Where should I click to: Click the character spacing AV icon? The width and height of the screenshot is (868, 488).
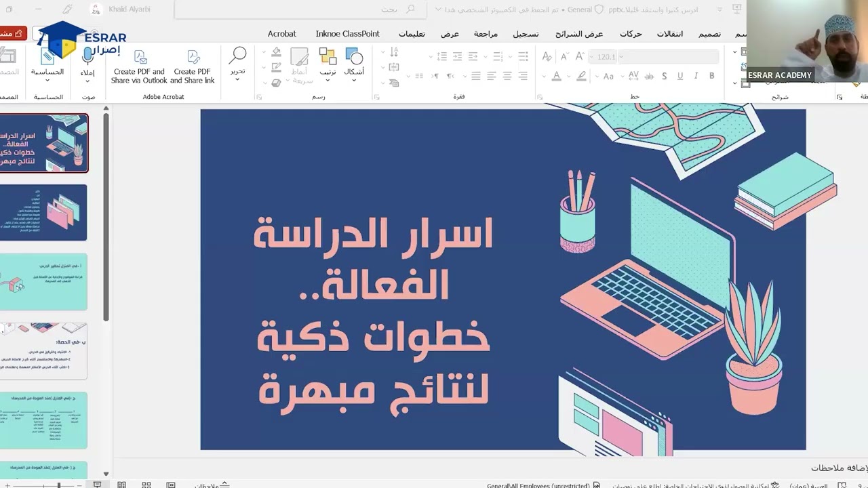pyautogui.click(x=634, y=76)
